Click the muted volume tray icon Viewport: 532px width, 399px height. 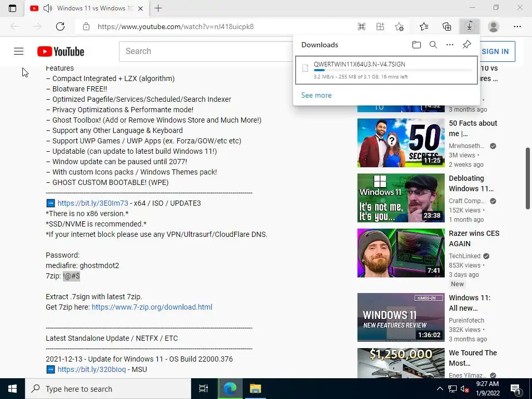[464, 389]
